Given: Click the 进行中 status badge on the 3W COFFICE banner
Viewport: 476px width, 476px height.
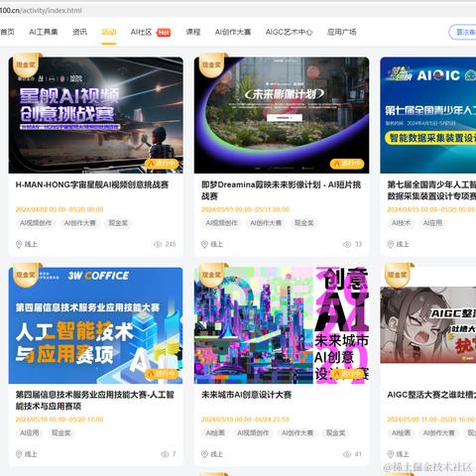Looking at the screenshot, I should [x=162, y=374].
